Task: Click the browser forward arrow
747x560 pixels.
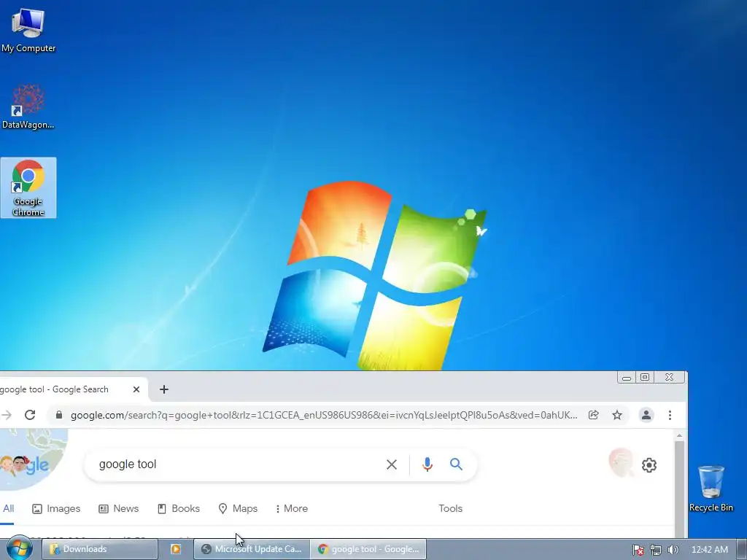Action: click(7, 415)
